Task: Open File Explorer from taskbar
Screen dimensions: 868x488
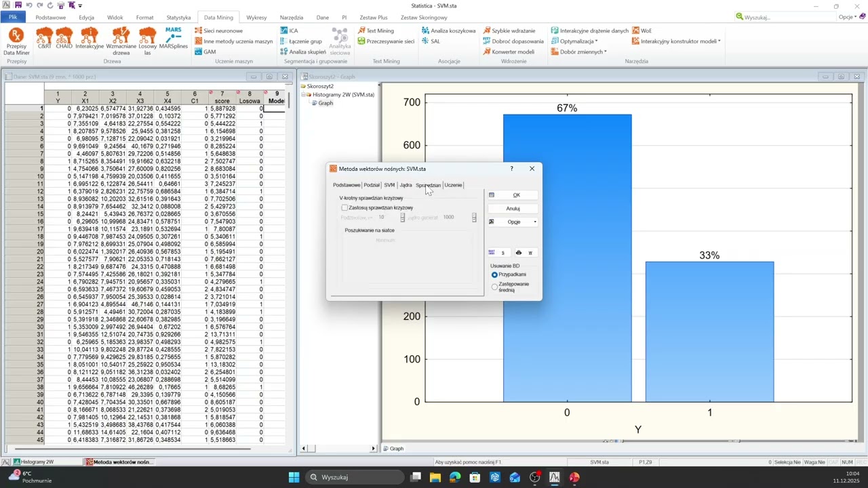Action: coord(435,477)
